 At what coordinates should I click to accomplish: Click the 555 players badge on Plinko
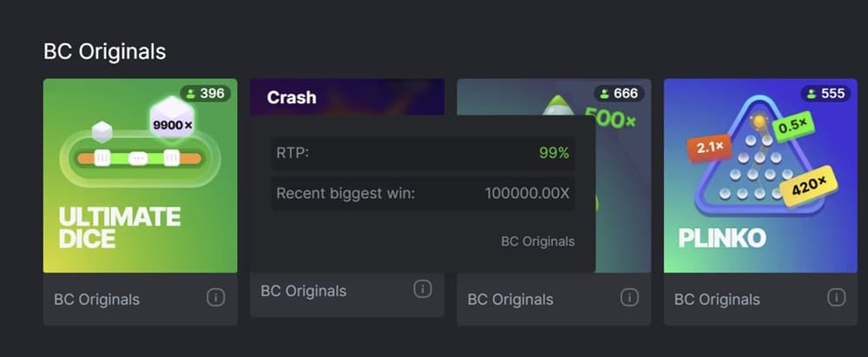825,93
